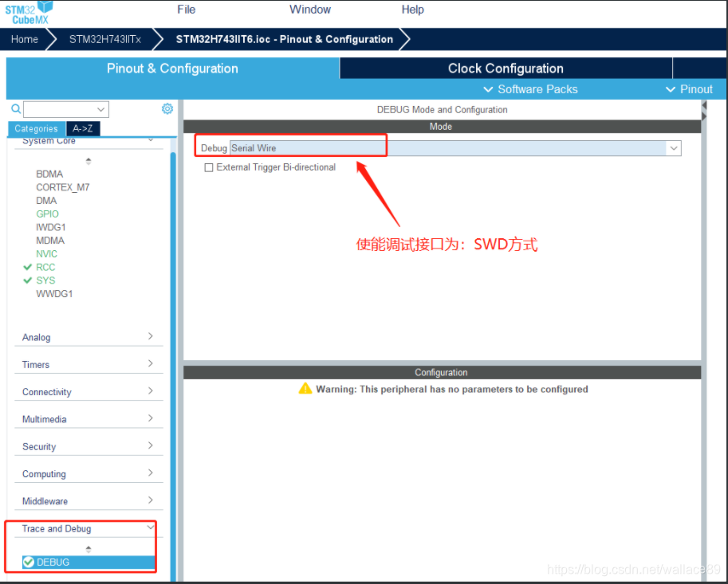Select the DEBUG item
Screen dimensions: 728x584
click(89, 562)
